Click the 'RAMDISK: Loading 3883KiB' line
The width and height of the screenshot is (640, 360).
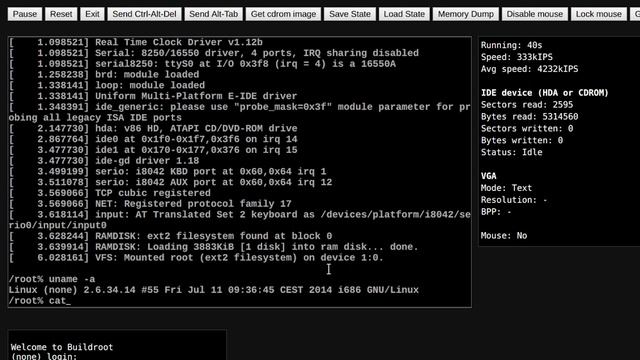(213, 247)
